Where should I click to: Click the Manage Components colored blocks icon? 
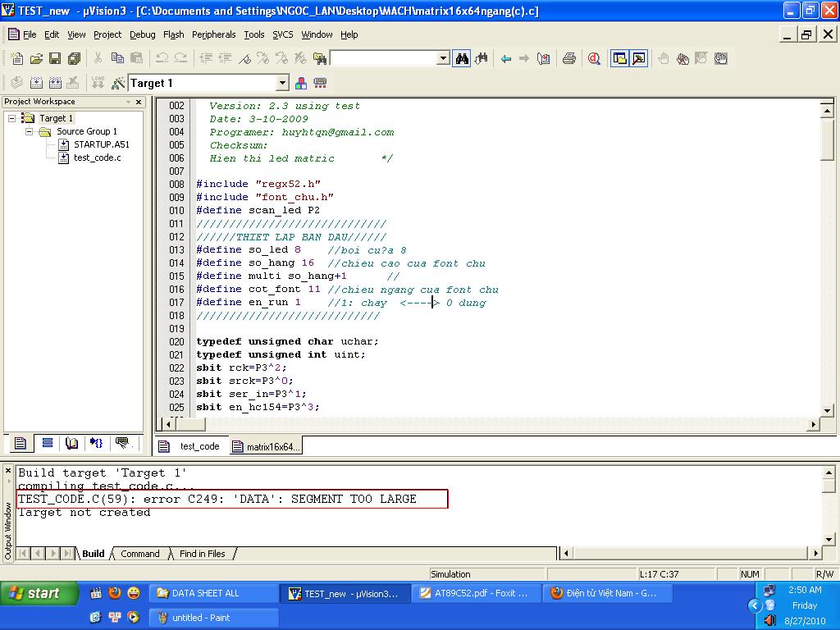pos(301,83)
